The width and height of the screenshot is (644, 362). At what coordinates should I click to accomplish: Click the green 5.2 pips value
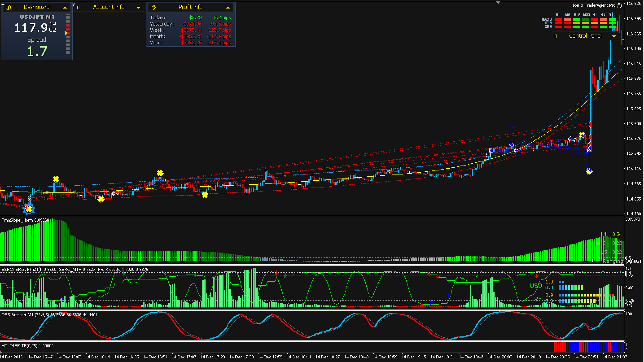(x=222, y=18)
